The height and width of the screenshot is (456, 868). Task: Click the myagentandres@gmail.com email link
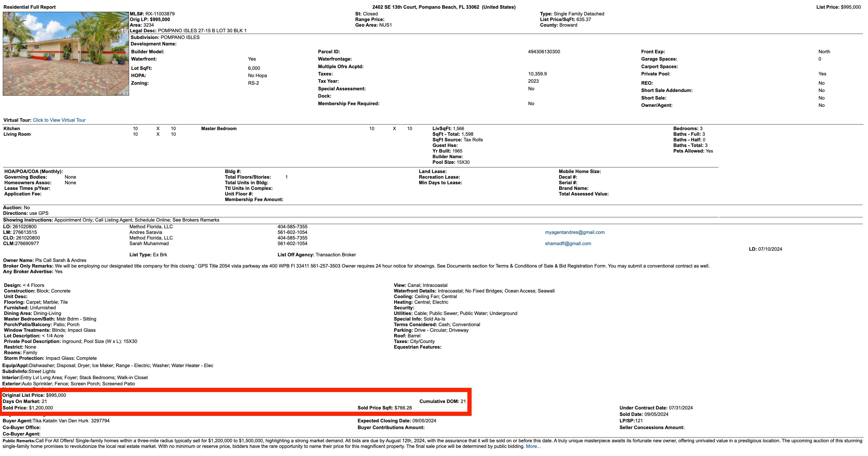tap(575, 232)
